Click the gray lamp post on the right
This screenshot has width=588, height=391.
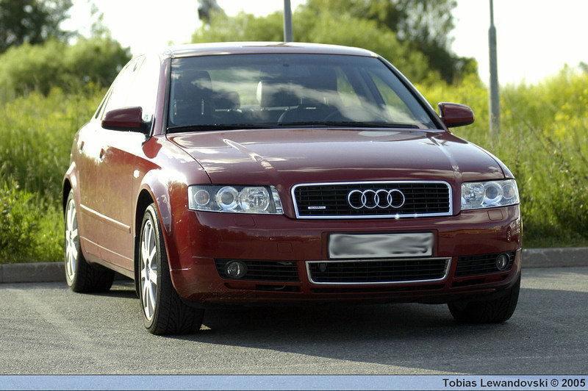pyautogui.click(x=493, y=73)
